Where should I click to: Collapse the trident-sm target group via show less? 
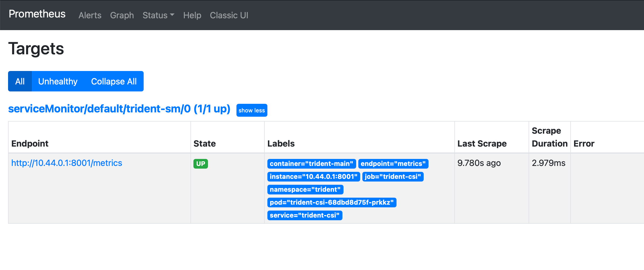tap(252, 110)
